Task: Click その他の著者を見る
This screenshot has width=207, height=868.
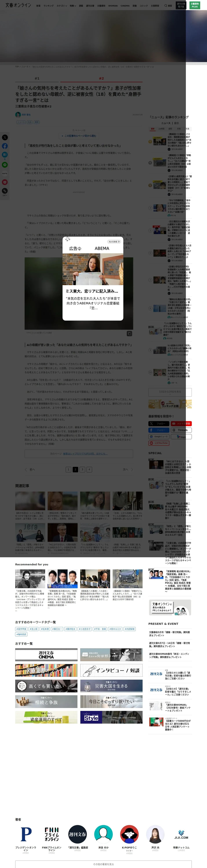Action: pos(103,864)
